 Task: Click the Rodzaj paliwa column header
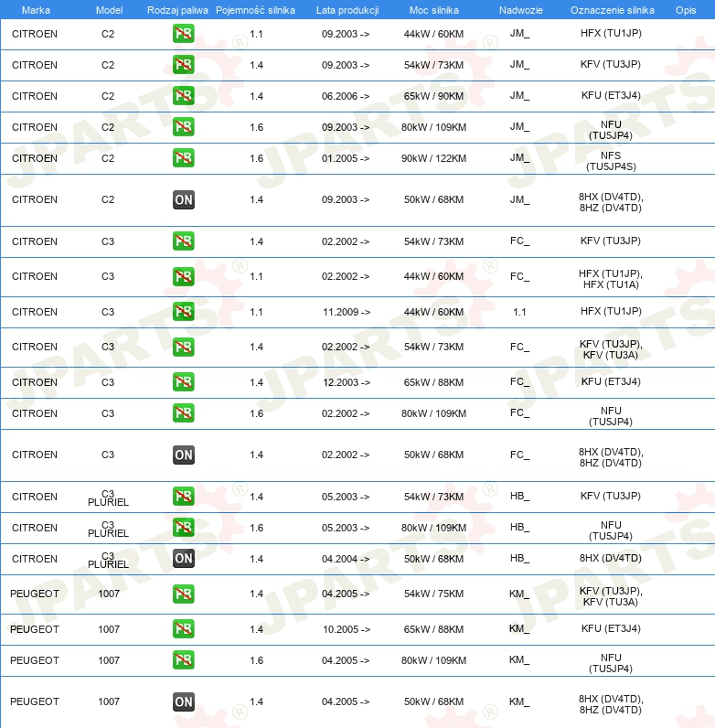tap(177, 10)
